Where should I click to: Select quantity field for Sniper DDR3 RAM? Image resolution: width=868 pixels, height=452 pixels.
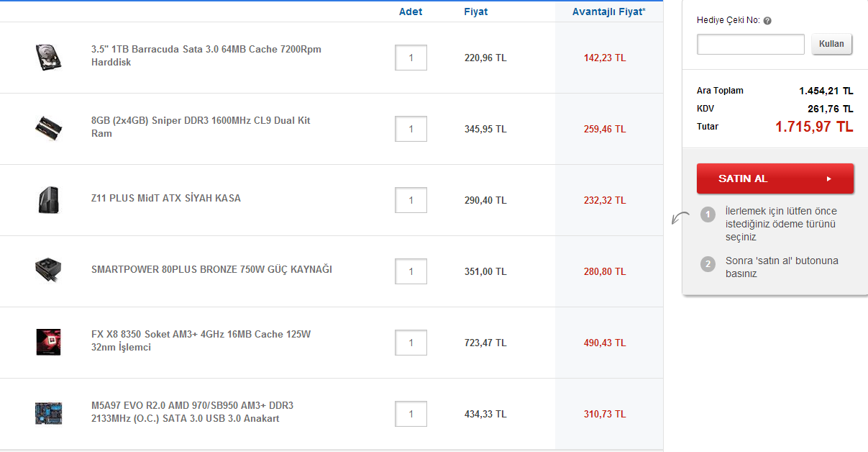411,129
